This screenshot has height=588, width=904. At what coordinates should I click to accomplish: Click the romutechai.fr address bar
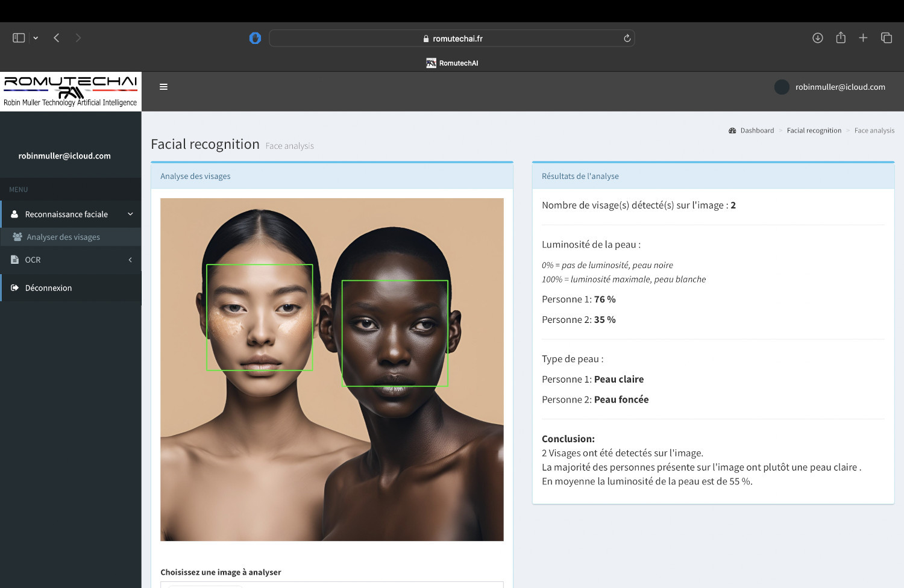coord(452,39)
